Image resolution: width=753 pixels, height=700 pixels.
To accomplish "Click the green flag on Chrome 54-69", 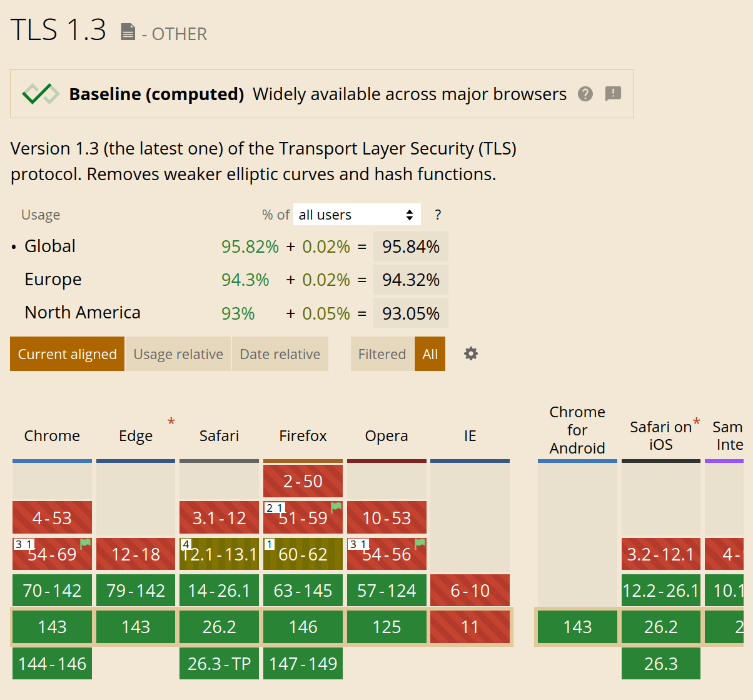I will (x=86, y=544).
